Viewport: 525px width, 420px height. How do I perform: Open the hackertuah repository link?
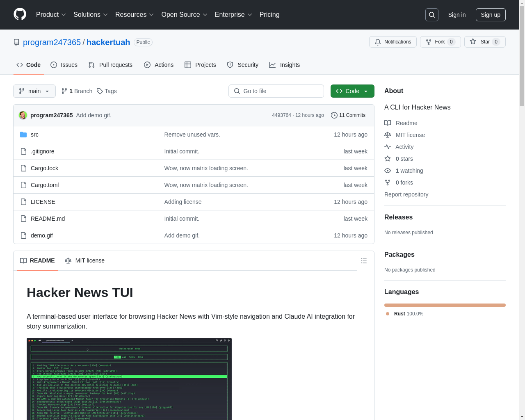(108, 42)
